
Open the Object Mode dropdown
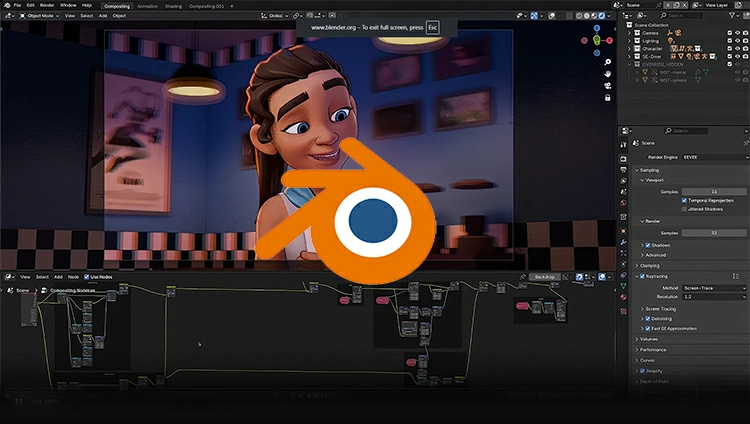[39, 16]
